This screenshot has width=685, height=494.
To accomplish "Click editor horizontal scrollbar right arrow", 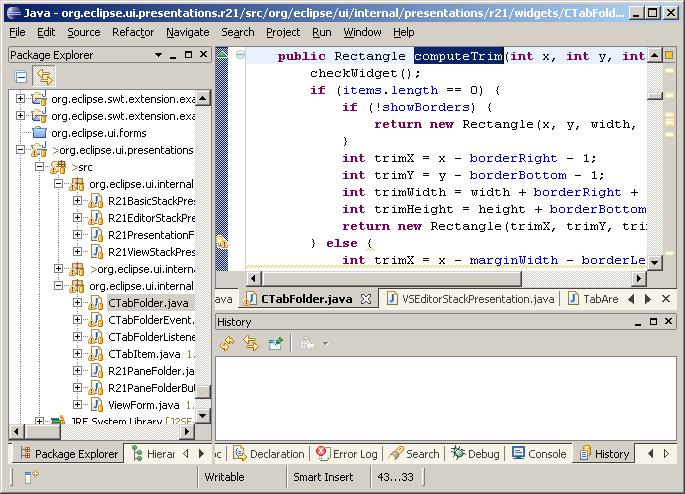I will pyautogui.click(x=639, y=278).
